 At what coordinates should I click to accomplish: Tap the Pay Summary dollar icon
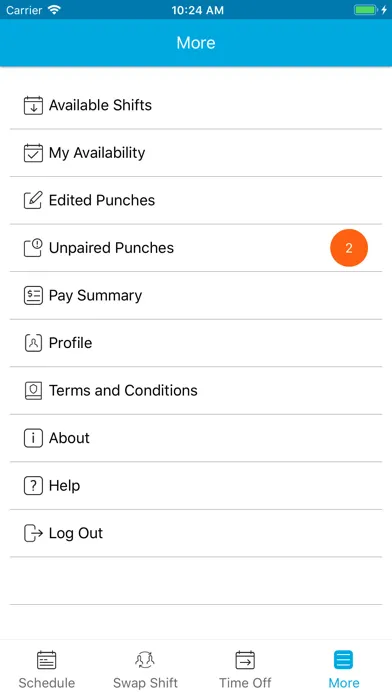point(33,296)
